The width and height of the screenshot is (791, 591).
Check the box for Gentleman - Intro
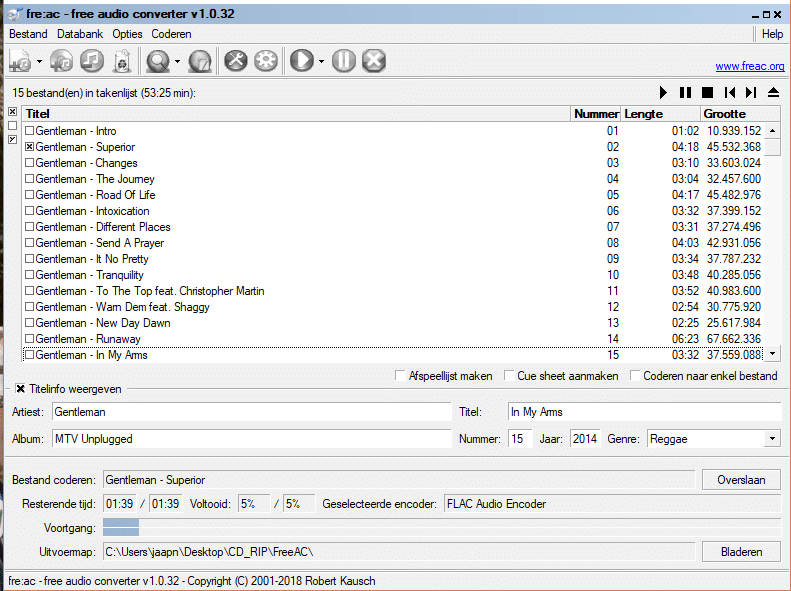click(x=30, y=131)
